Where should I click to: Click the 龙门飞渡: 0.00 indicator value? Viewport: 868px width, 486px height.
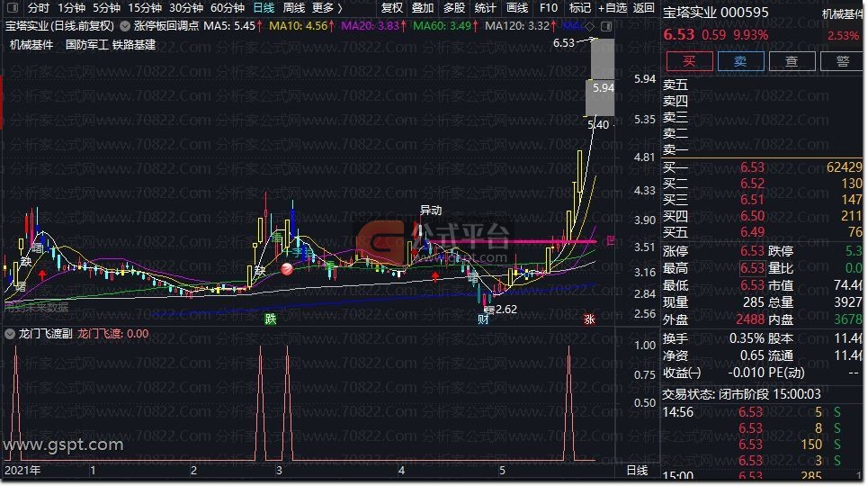click(113, 334)
